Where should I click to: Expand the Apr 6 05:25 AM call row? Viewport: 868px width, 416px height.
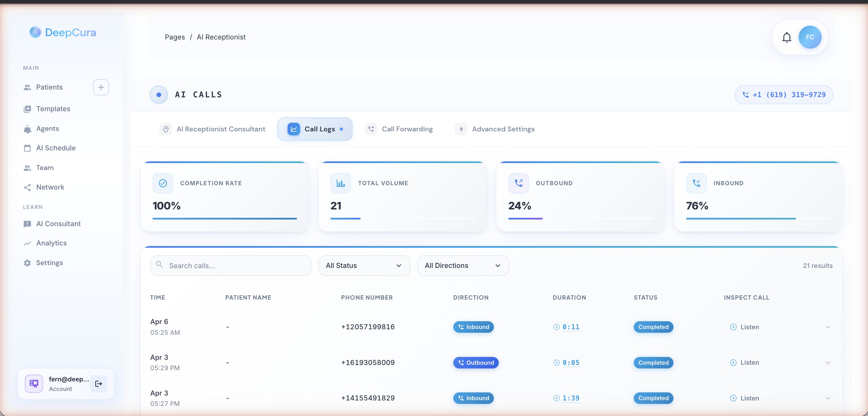click(828, 327)
